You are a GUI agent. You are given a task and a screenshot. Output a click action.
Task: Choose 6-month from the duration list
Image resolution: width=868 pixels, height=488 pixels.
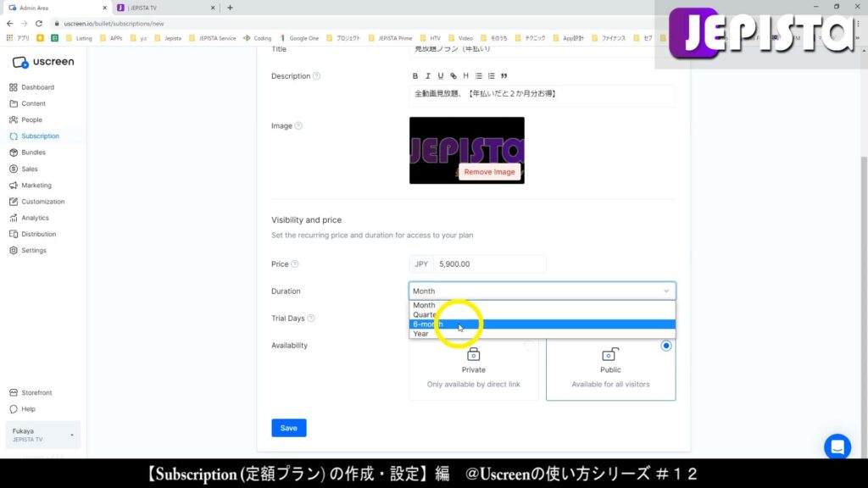coord(542,324)
